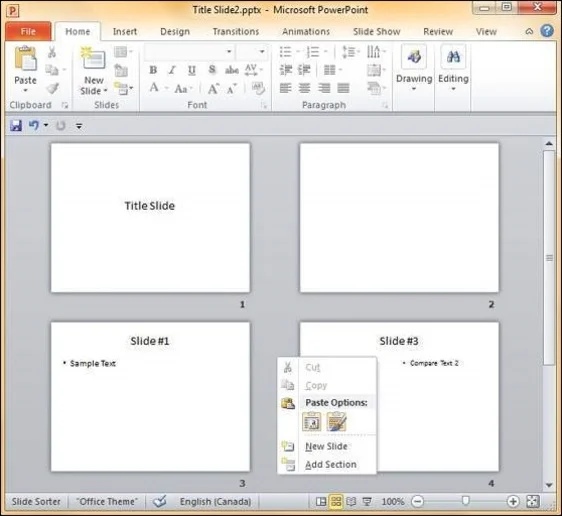The image size is (562, 516).
Task: Click Clear Formatting icon
Action: (x=258, y=88)
